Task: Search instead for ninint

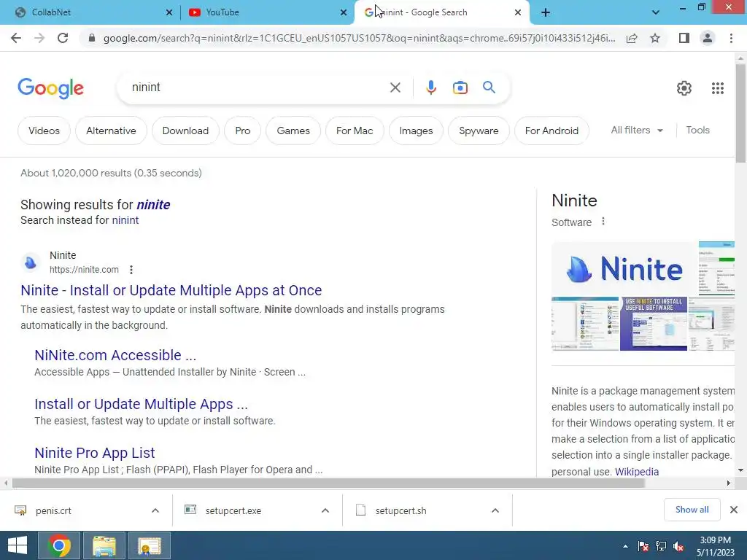Action: pos(125,220)
